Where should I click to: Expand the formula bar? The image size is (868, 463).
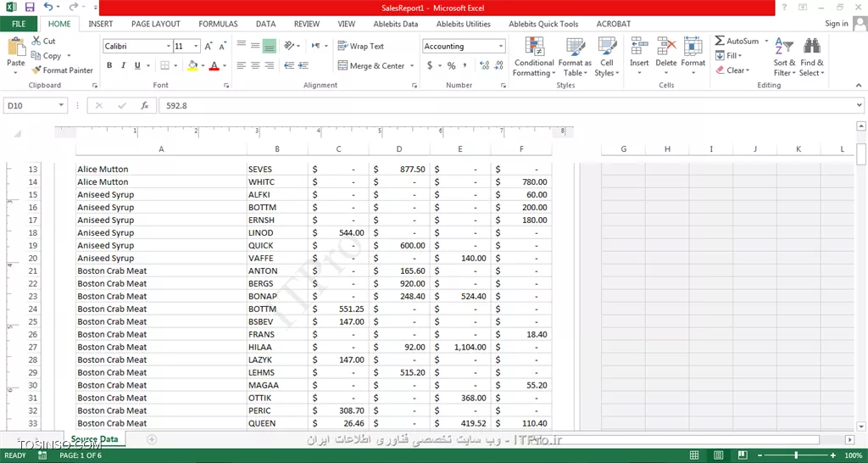point(860,105)
